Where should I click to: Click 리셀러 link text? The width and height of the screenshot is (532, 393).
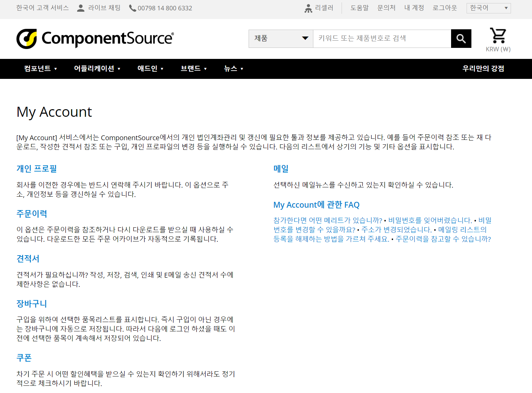pos(324,8)
